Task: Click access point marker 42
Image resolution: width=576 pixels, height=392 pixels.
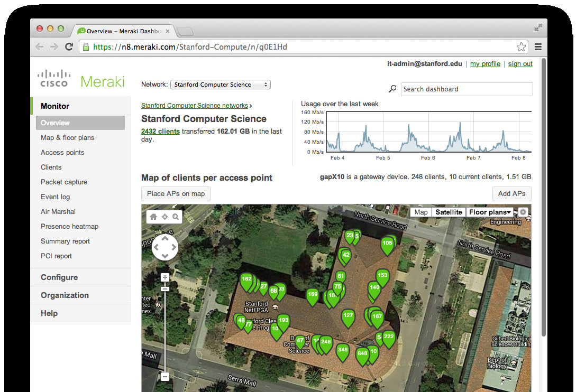Action: [346, 258]
